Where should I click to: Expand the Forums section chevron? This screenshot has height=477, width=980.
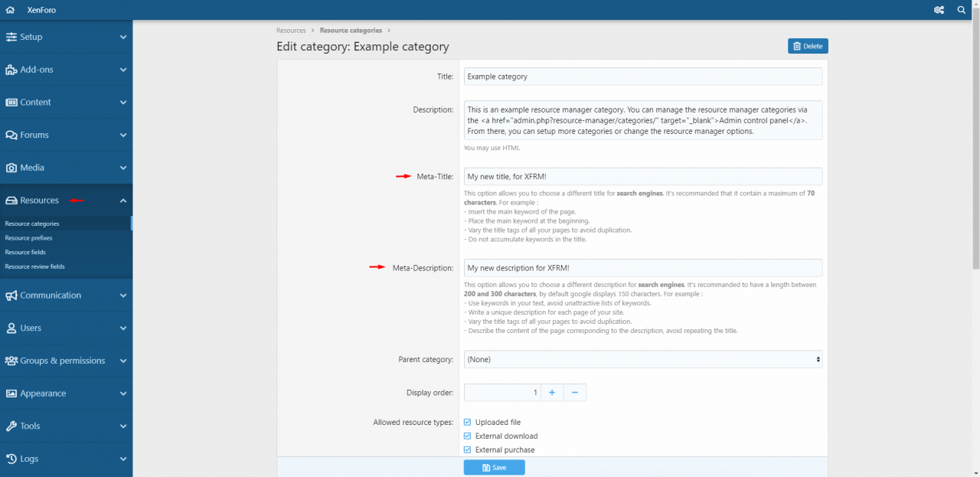pyautogui.click(x=123, y=135)
